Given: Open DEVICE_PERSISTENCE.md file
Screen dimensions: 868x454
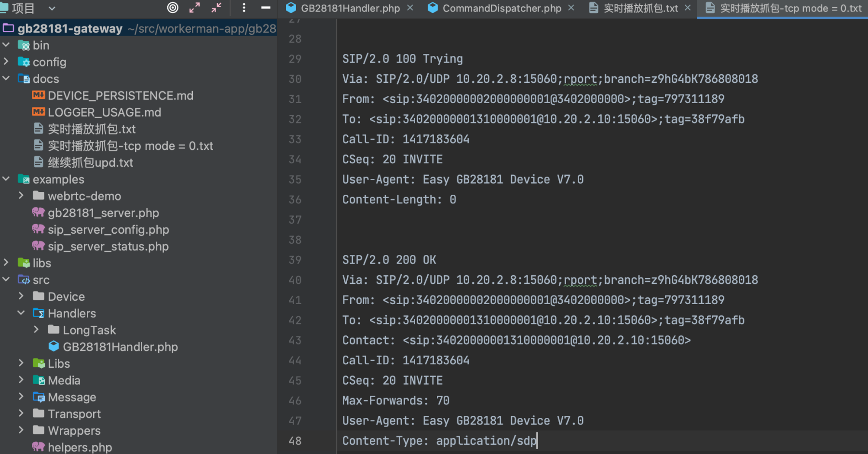Looking at the screenshot, I should pos(120,95).
